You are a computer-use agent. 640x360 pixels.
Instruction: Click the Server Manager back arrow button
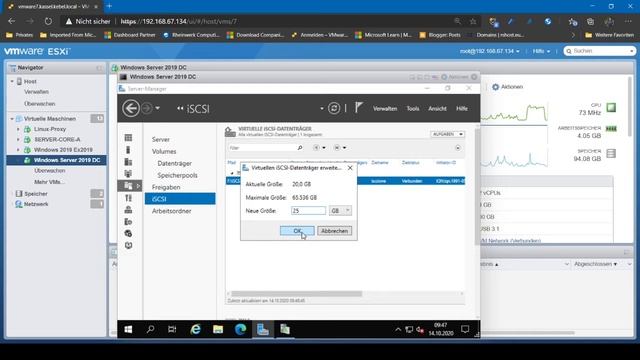(131, 108)
